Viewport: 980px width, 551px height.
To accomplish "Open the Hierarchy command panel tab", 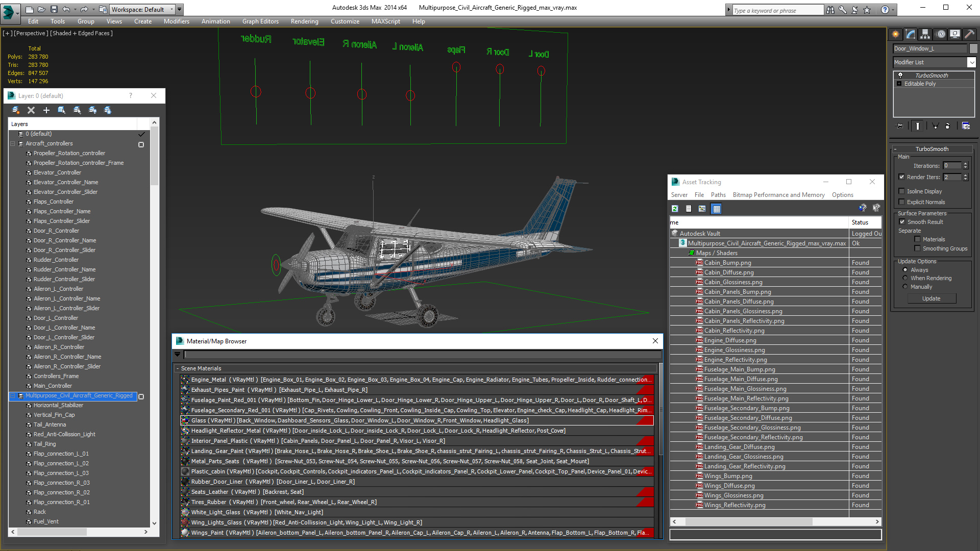I will (x=925, y=34).
